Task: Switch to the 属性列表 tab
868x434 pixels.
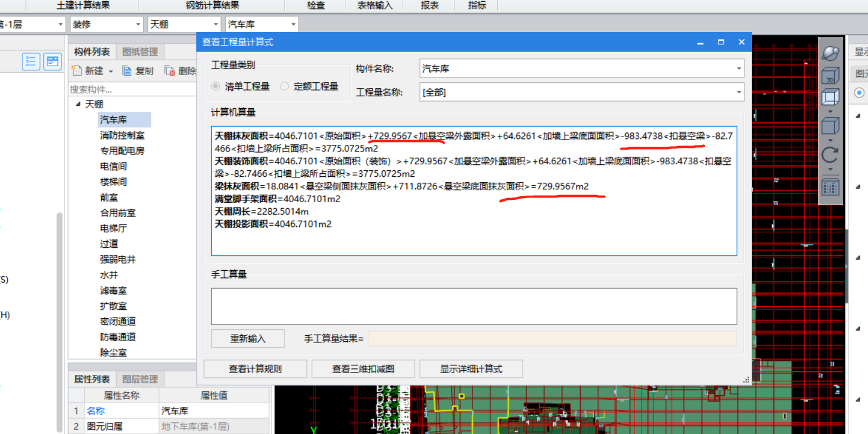Action: click(92, 379)
